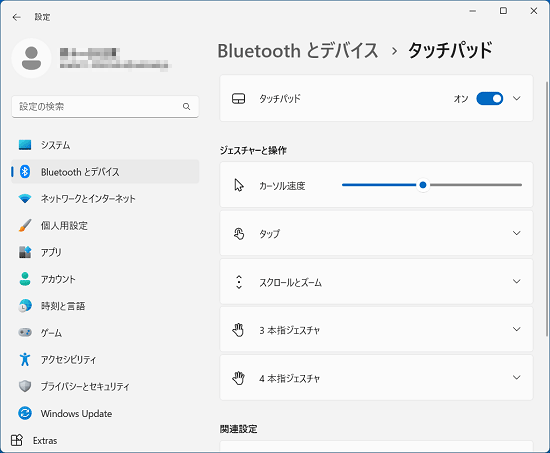550x453 pixels.
Task: Click the オン label beside the toggle
Action: 461,99
